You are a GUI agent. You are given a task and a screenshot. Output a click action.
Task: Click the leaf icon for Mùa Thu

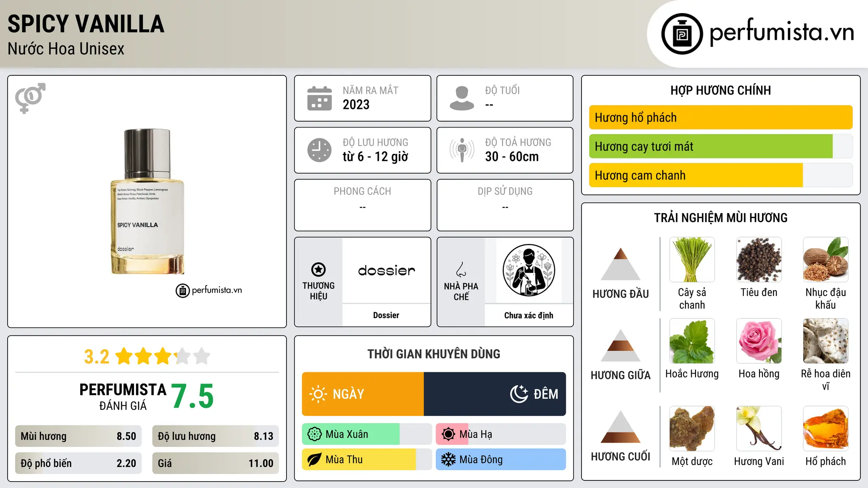[314, 460]
